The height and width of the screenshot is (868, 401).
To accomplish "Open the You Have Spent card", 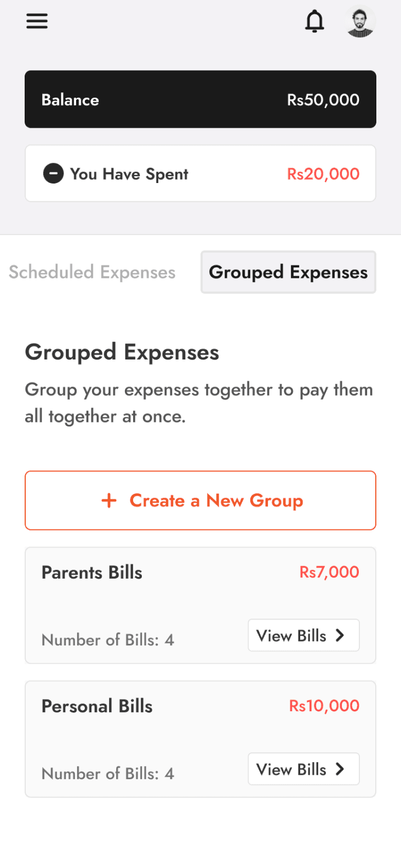I will (200, 173).
